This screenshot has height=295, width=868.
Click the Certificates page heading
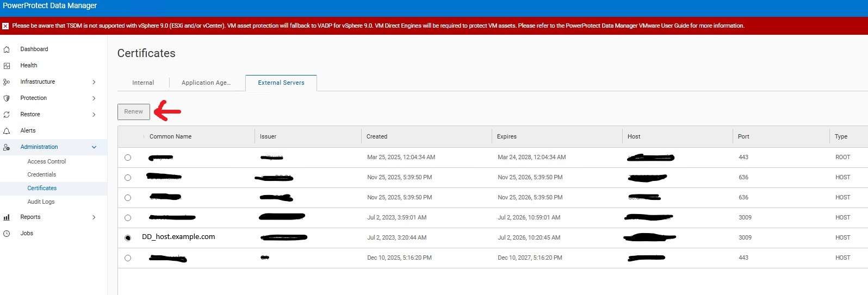tap(146, 53)
